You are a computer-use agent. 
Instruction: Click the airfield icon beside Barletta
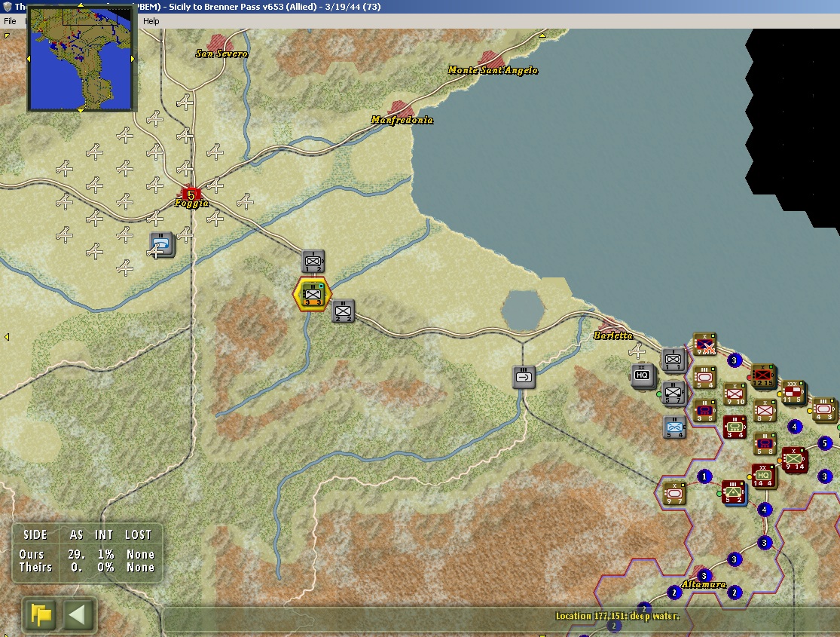(x=637, y=351)
